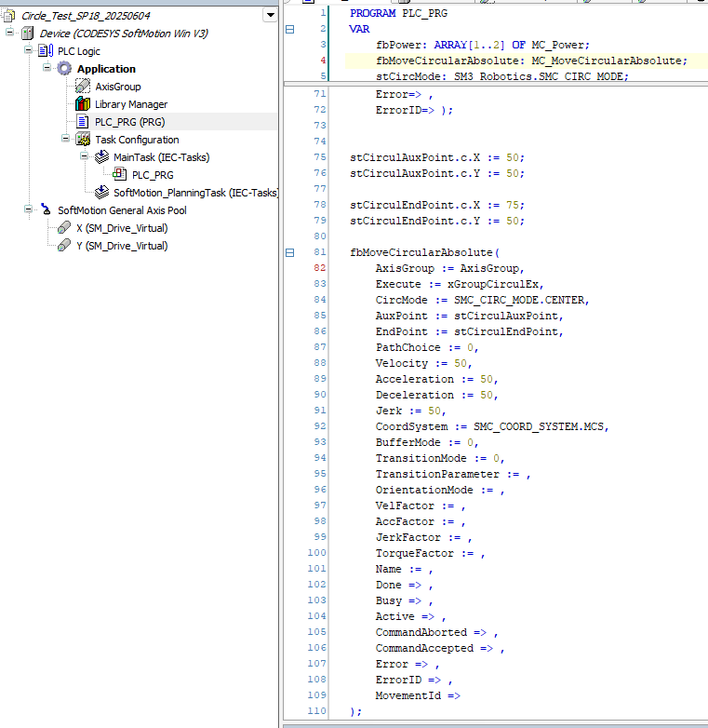Screen dimensions: 708x728
Task: Click stCirculAuxPoint.c.X := 50 line
Action: coord(437,158)
